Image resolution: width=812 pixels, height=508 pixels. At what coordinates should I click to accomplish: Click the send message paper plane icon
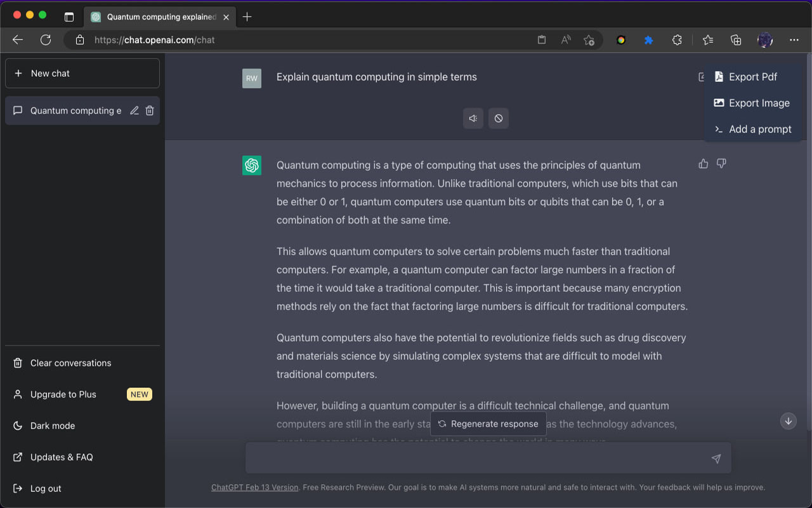pos(716,458)
